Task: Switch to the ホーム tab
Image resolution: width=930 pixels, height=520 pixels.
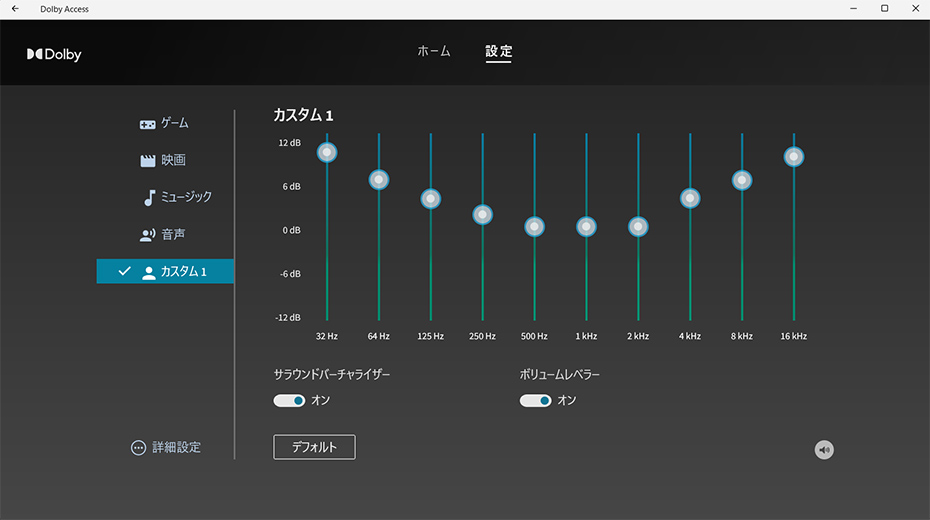Action: point(434,51)
